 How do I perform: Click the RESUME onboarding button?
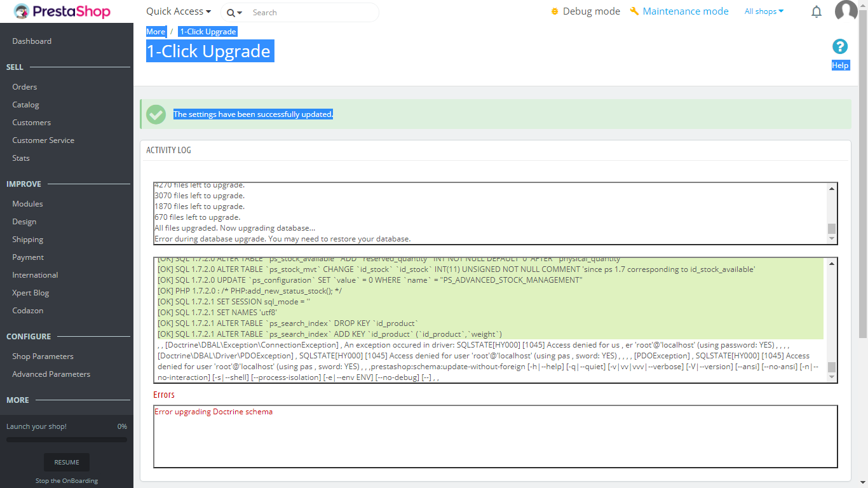click(67, 462)
